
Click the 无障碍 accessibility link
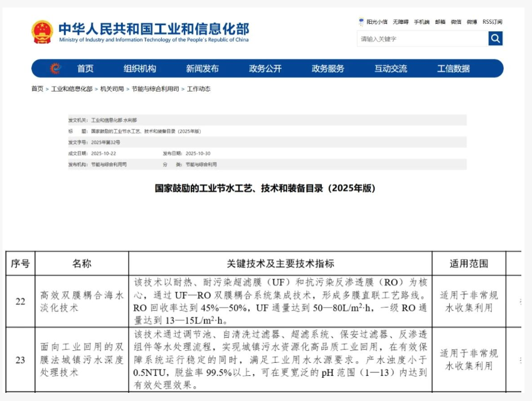pyautogui.click(x=401, y=22)
